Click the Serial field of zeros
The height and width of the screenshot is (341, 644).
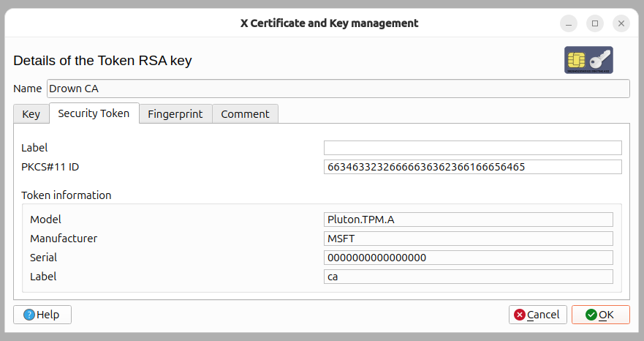pyautogui.click(x=469, y=258)
